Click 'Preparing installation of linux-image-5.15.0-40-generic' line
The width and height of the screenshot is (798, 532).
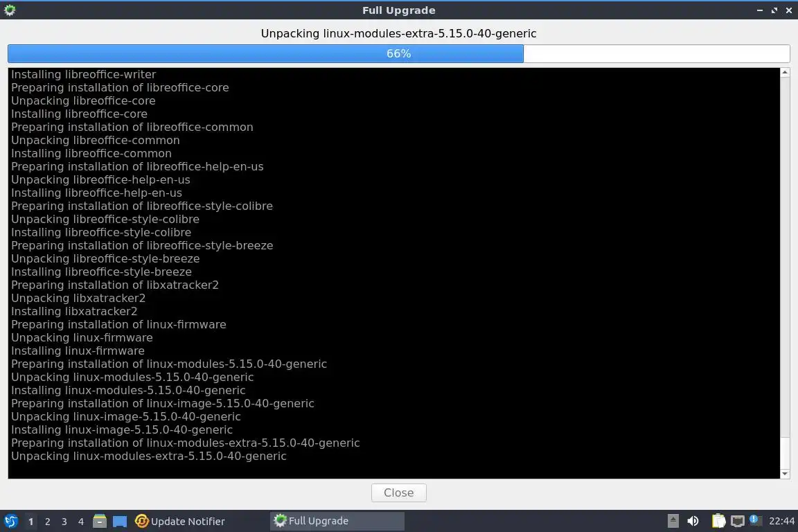(163, 404)
